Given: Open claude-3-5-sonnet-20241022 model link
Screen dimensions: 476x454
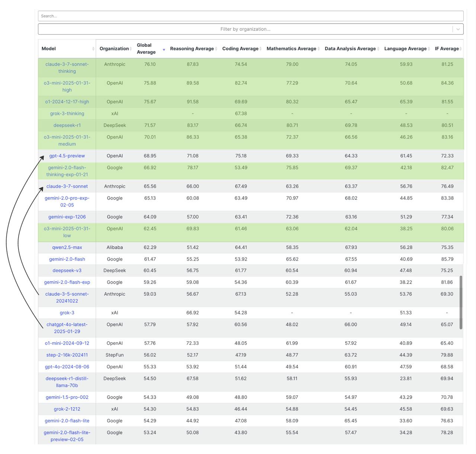Looking at the screenshot, I should pyautogui.click(x=67, y=297).
